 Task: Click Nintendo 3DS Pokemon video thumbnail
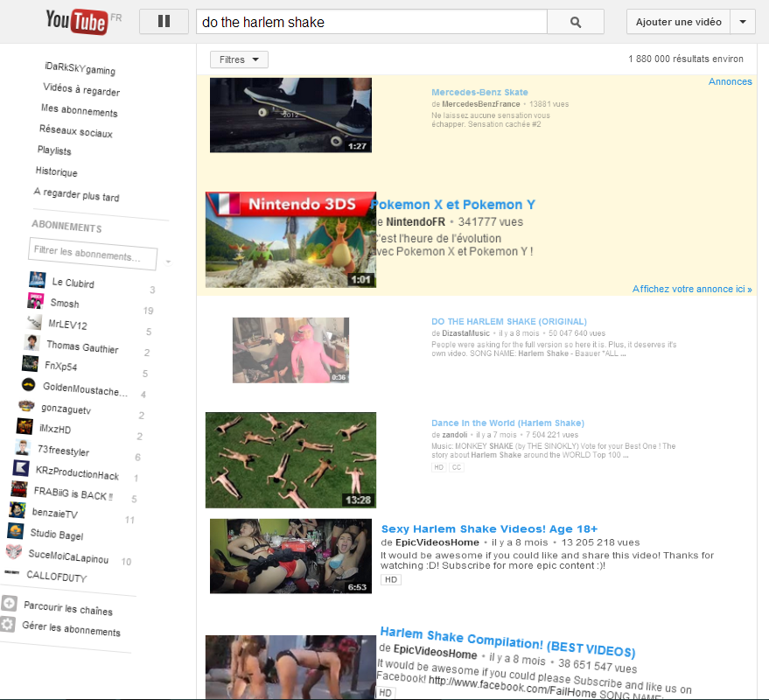pyautogui.click(x=290, y=240)
